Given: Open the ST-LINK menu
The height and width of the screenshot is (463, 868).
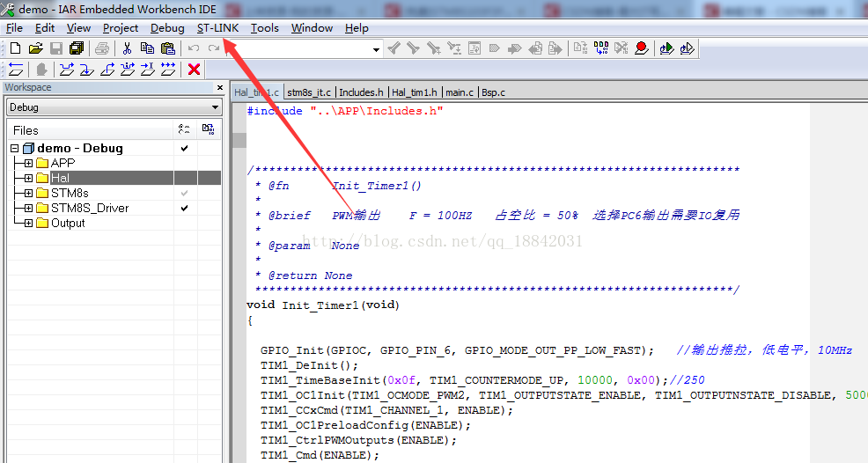Looking at the screenshot, I should [x=217, y=27].
